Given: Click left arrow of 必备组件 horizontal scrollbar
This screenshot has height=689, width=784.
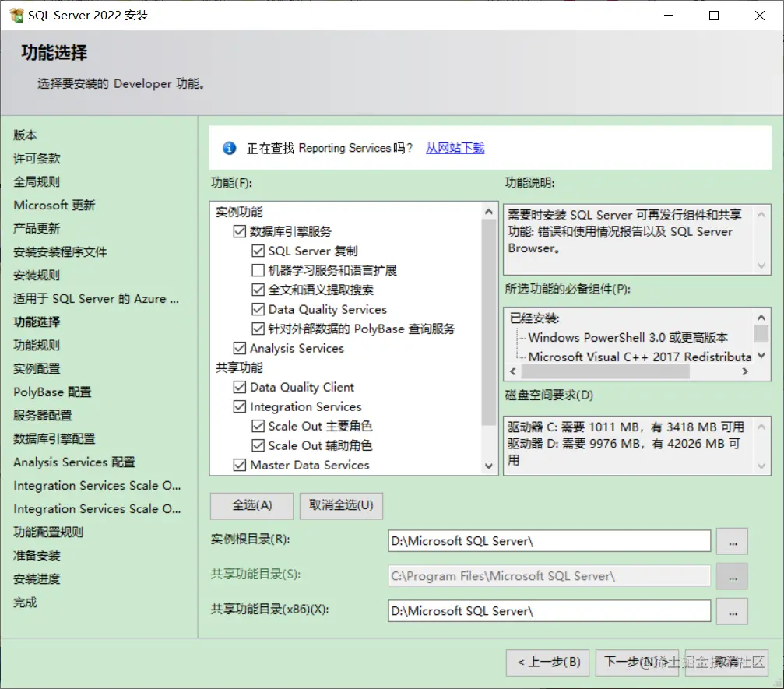Looking at the screenshot, I should [x=512, y=371].
